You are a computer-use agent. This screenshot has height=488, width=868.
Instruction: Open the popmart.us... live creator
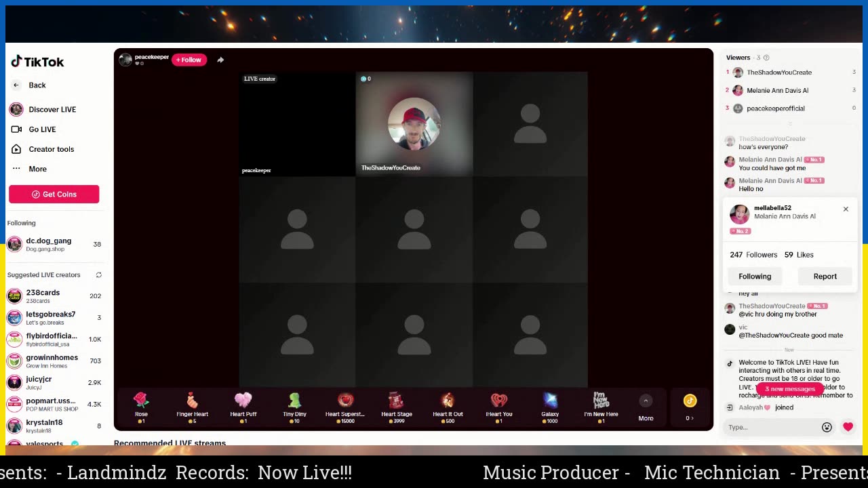coord(54,405)
